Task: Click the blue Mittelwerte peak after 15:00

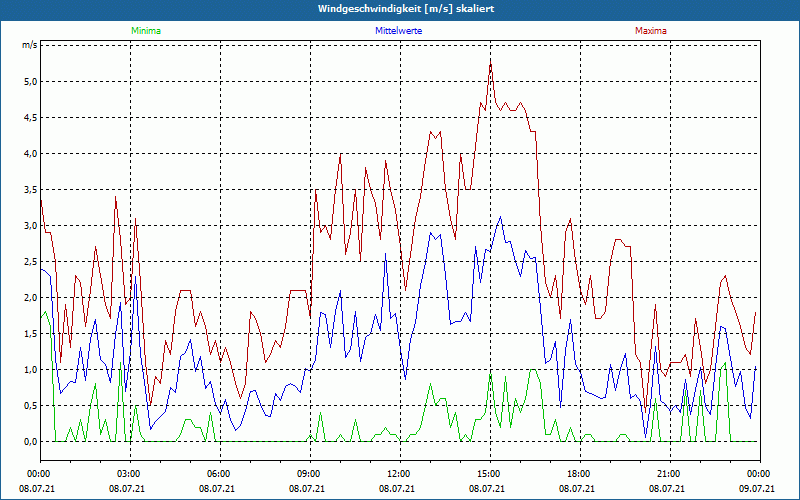Action: point(501,217)
